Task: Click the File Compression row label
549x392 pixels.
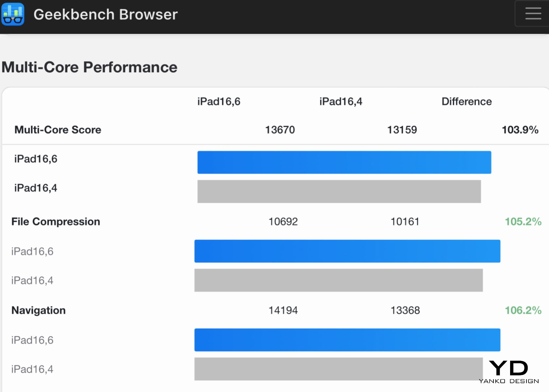Action: [x=56, y=221]
